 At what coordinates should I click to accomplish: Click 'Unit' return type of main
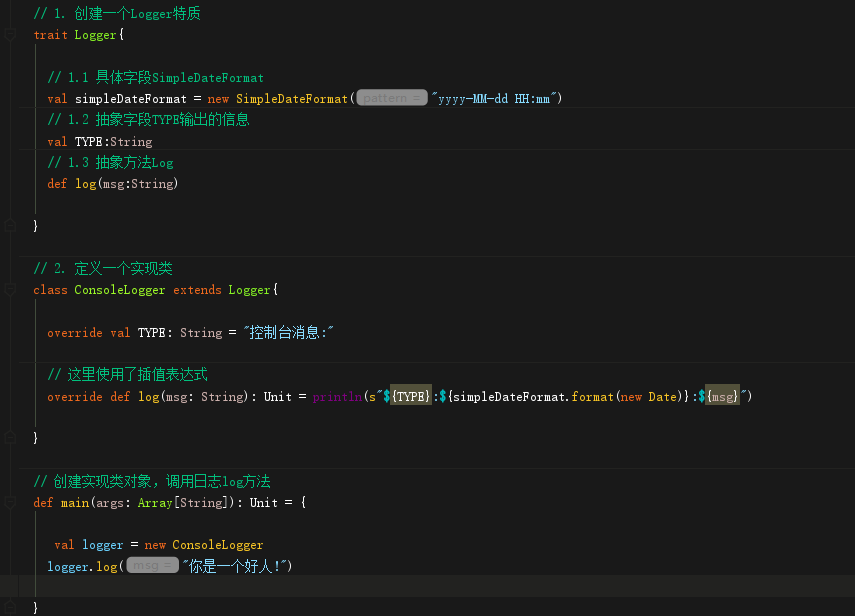pos(264,502)
